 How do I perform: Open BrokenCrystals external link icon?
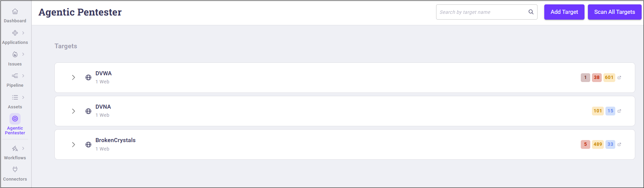pyautogui.click(x=619, y=144)
